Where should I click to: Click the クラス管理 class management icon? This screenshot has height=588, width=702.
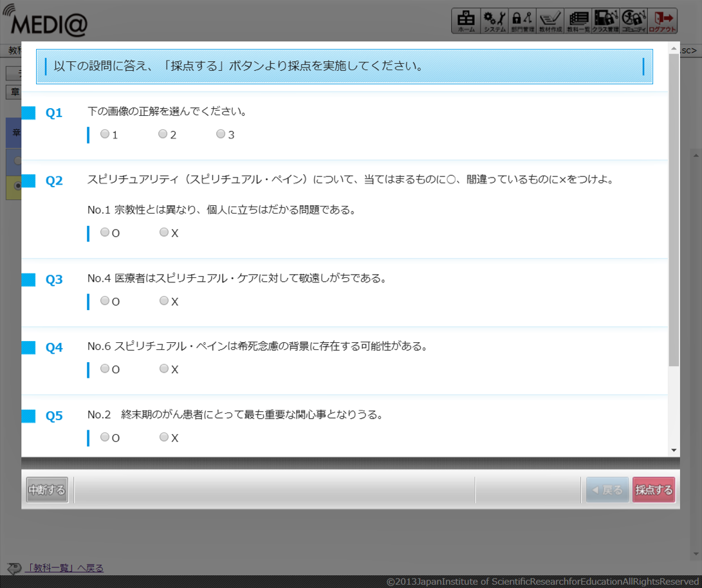click(605, 21)
